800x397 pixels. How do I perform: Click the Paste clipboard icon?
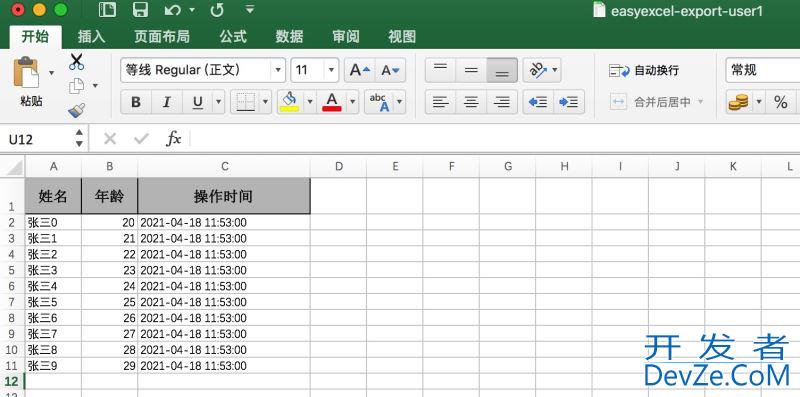tap(27, 72)
